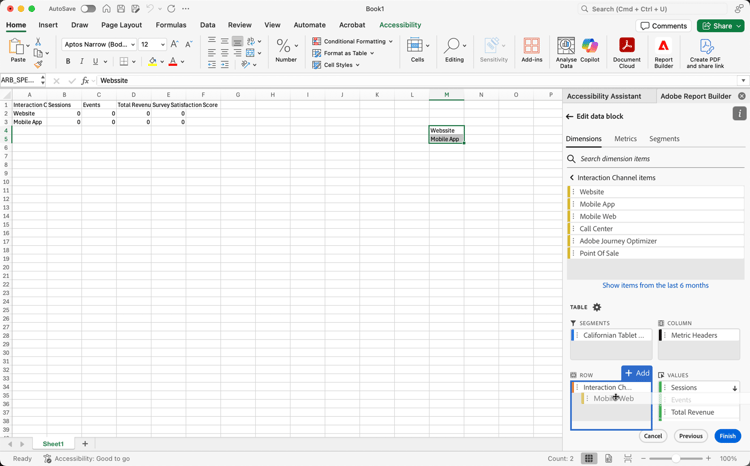The height and width of the screenshot is (466, 750).
Task: Go back with Edit data block arrow
Action: [569, 116]
